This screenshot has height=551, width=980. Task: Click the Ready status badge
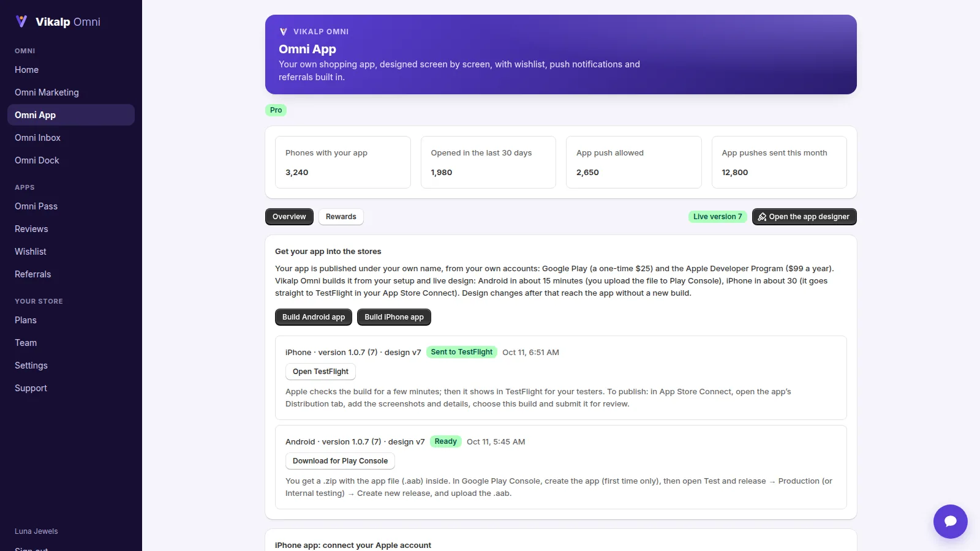tap(446, 441)
